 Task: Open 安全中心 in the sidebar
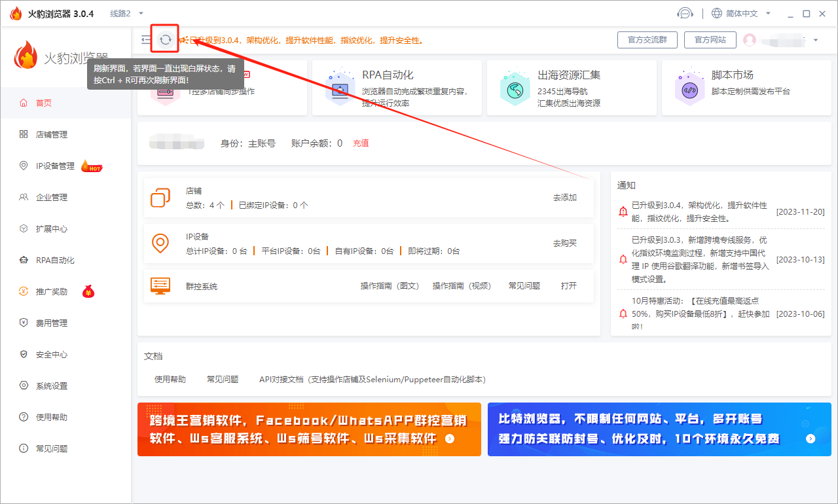pos(65,354)
